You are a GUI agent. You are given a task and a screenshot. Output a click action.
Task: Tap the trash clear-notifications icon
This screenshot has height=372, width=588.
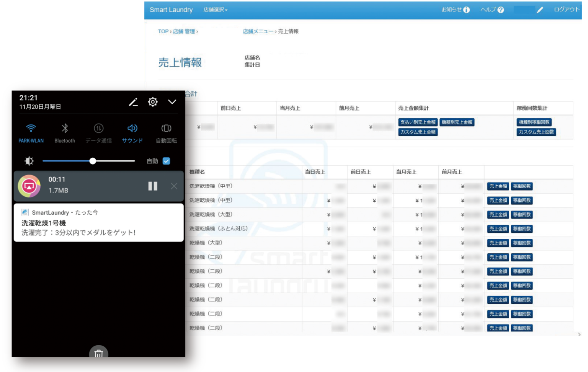98,353
